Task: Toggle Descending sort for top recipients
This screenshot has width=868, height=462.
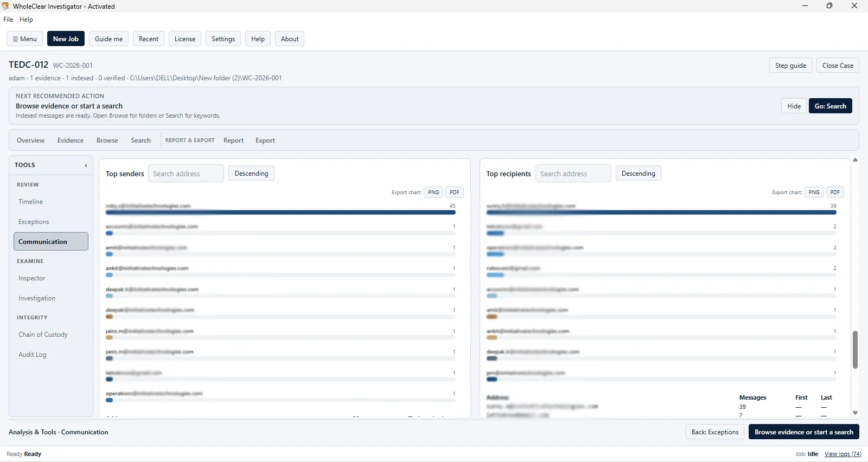Action: pyautogui.click(x=638, y=174)
